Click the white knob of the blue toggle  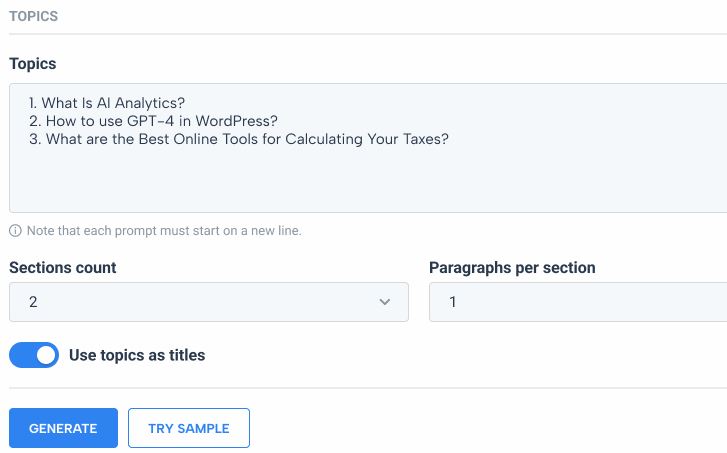pos(45,355)
